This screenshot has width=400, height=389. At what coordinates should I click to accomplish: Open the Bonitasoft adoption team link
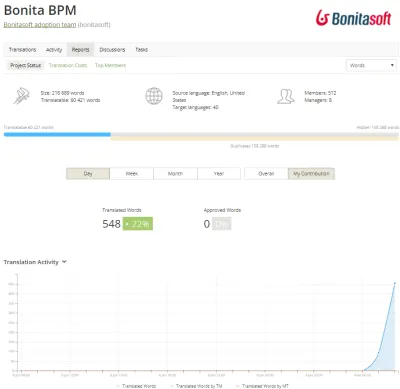click(40, 25)
